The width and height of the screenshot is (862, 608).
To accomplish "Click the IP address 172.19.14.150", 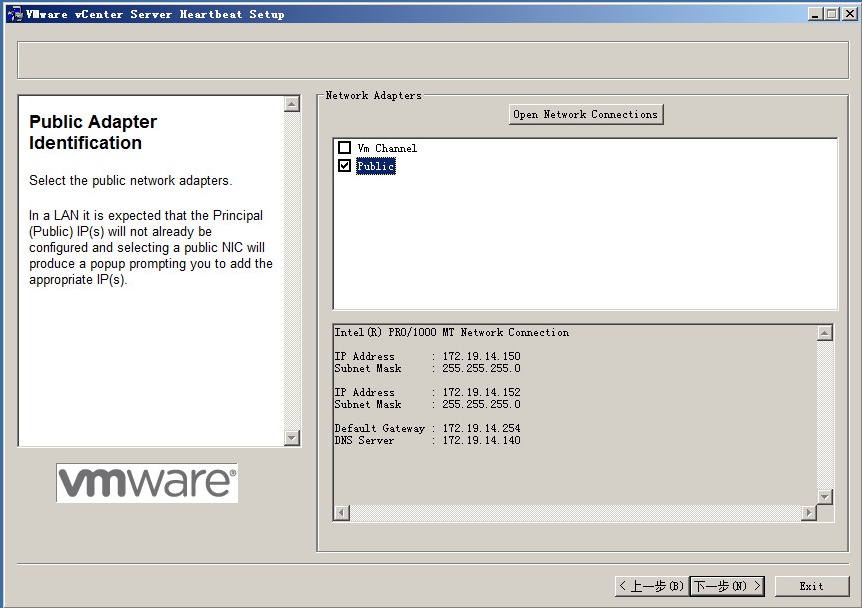I will 481,356.
